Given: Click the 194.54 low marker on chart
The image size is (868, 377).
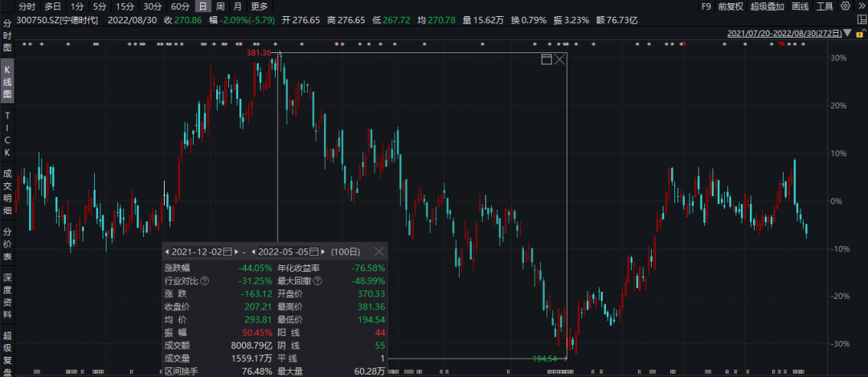Looking at the screenshot, I should [544, 359].
